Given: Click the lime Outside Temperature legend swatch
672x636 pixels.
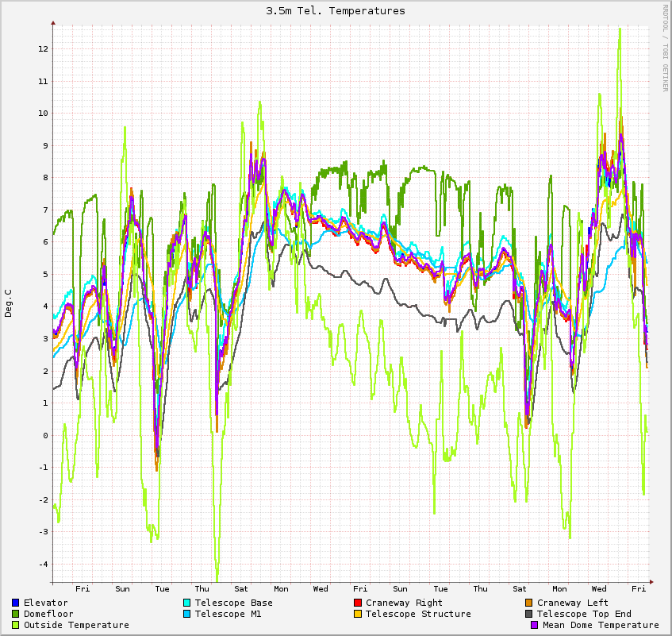Looking at the screenshot, I should tap(16, 625).
